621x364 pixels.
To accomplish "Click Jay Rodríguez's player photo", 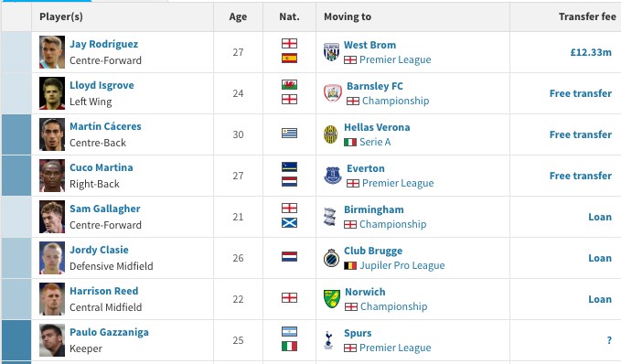I will point(52,52).
